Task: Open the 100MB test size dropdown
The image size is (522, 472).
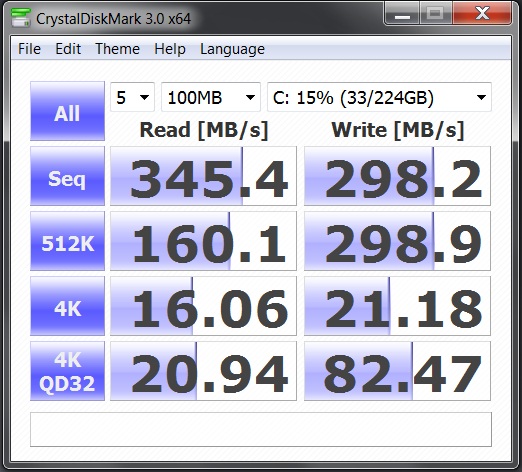Action: pos(211,97)
